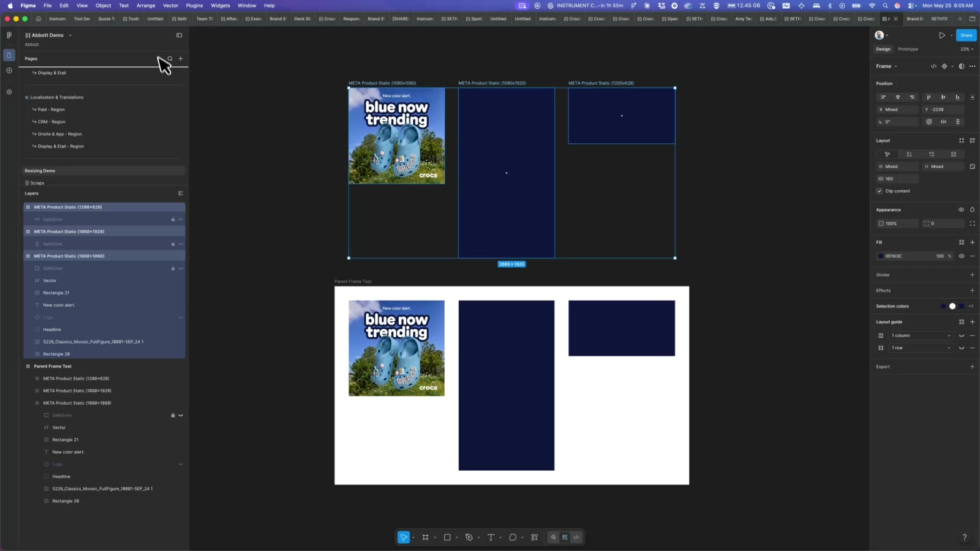Show the hidden Logo layer in selection

pos(181,317)
